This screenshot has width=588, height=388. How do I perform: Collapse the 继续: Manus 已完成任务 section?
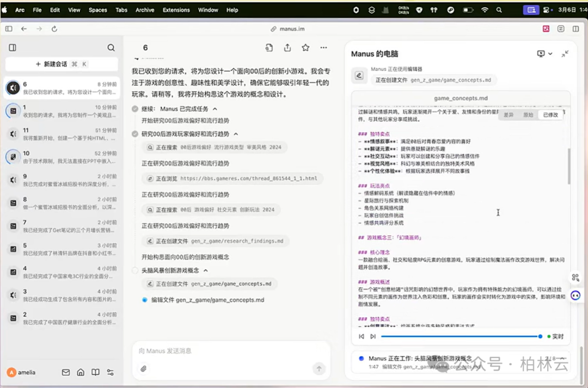pos(215,109)
